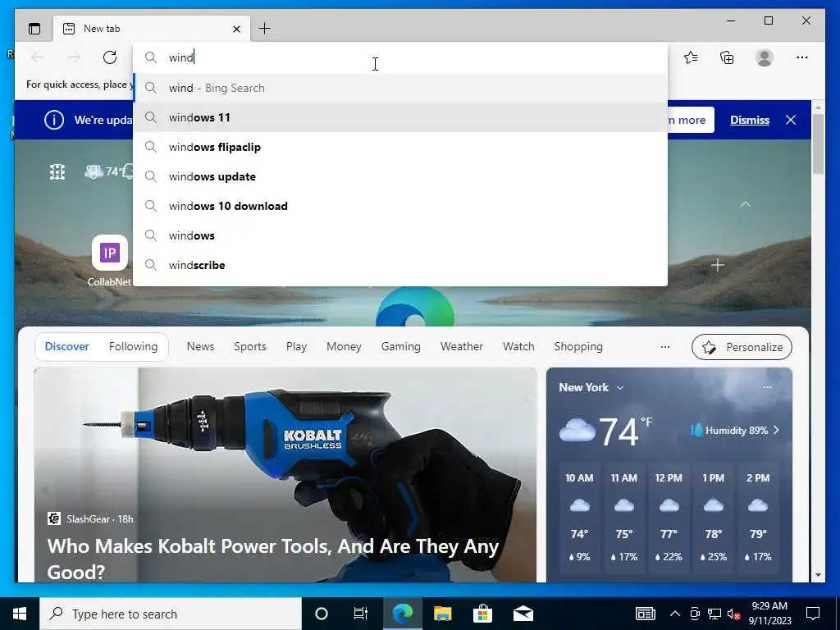
Task: Select suggestion windows flipaclip
Action: [x=400, y=147]
